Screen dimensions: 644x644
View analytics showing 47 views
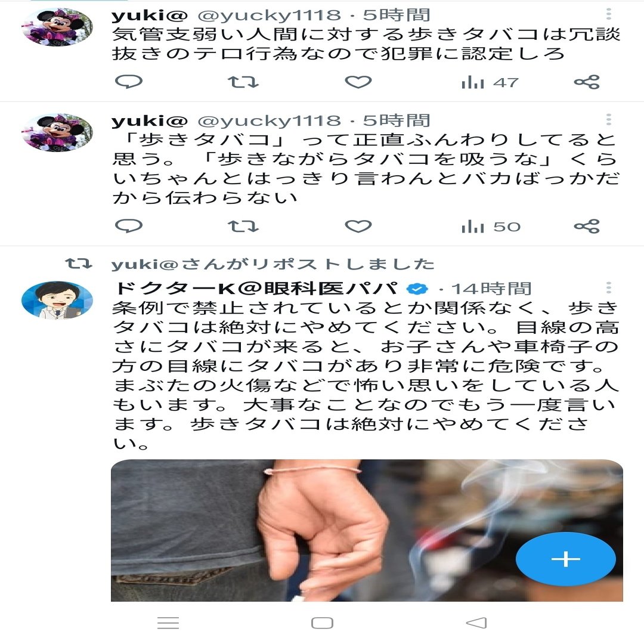[490, 82]
